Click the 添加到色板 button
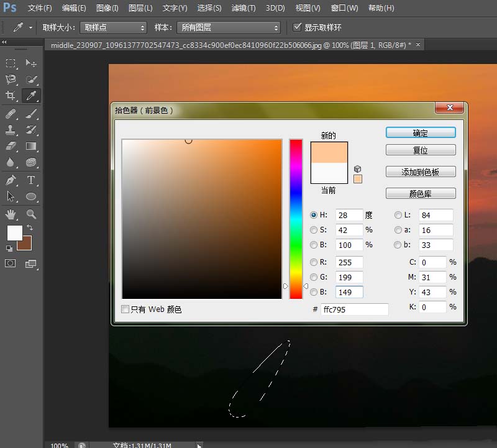 point(420,171)
